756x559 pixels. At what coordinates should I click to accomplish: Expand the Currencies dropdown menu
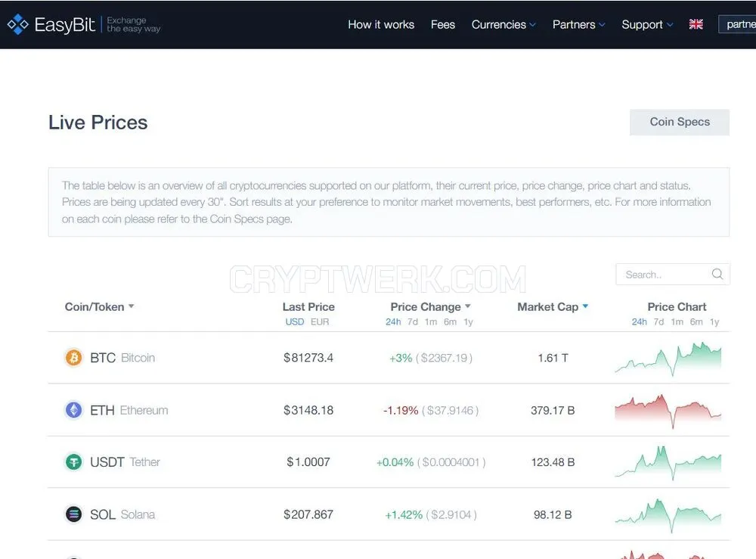(x=503, y=25)
